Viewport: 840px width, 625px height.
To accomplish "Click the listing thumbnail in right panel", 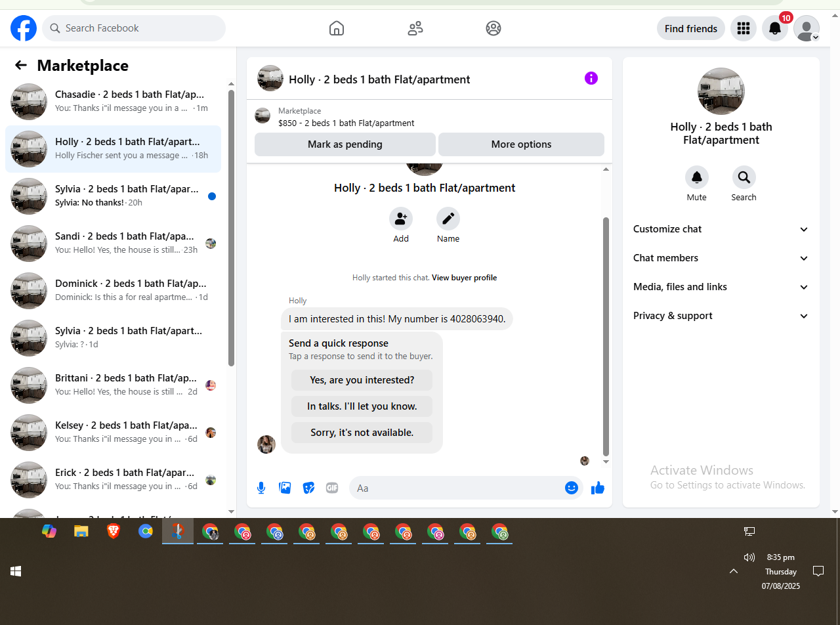I will [x=721, y=91].
